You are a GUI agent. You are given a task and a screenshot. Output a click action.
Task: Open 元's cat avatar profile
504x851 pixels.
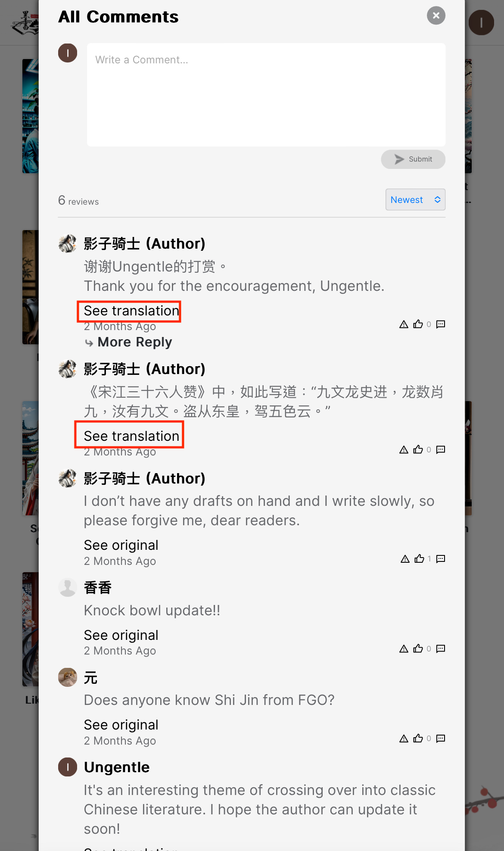coord(68,677)
